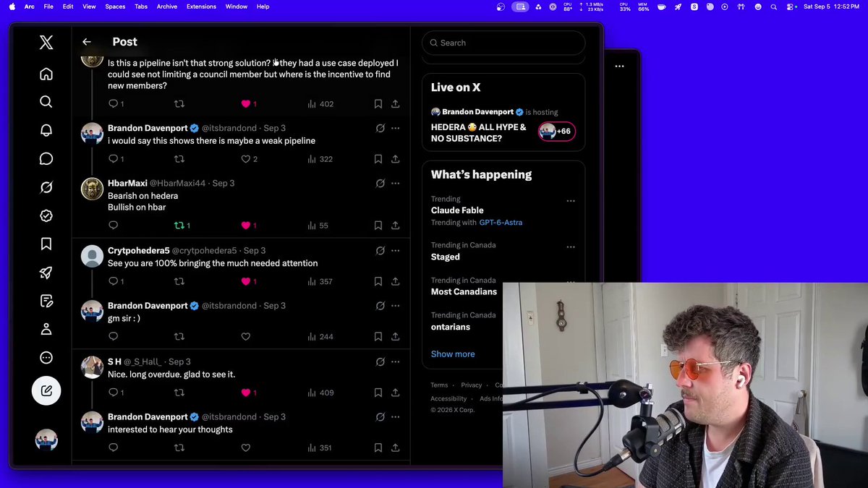Screen dimensions: 868x488
Task: Open the Spaces menu in the menu bar
Action: pos(115,7)
